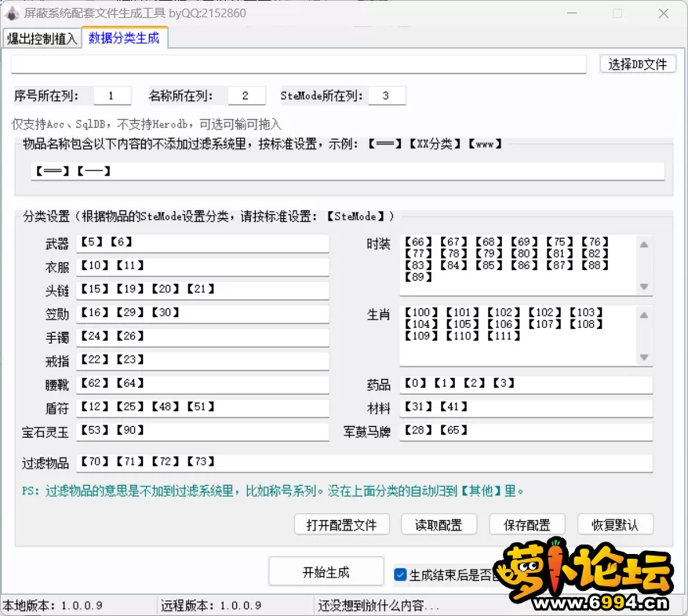Toggle the 生成结束后 checkbox
This screenshot has width=688, height=616.
pos(400,574)
